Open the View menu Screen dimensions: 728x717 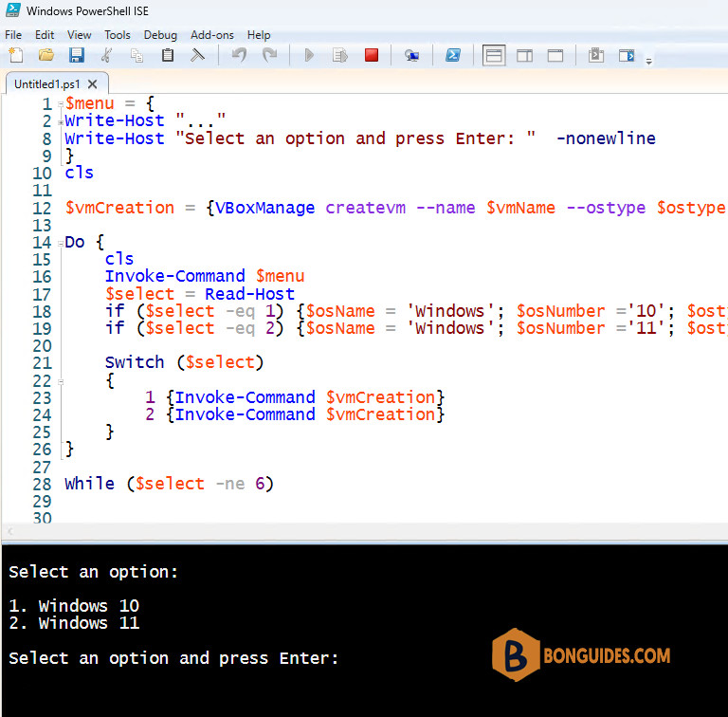click(x=80, y=35)
